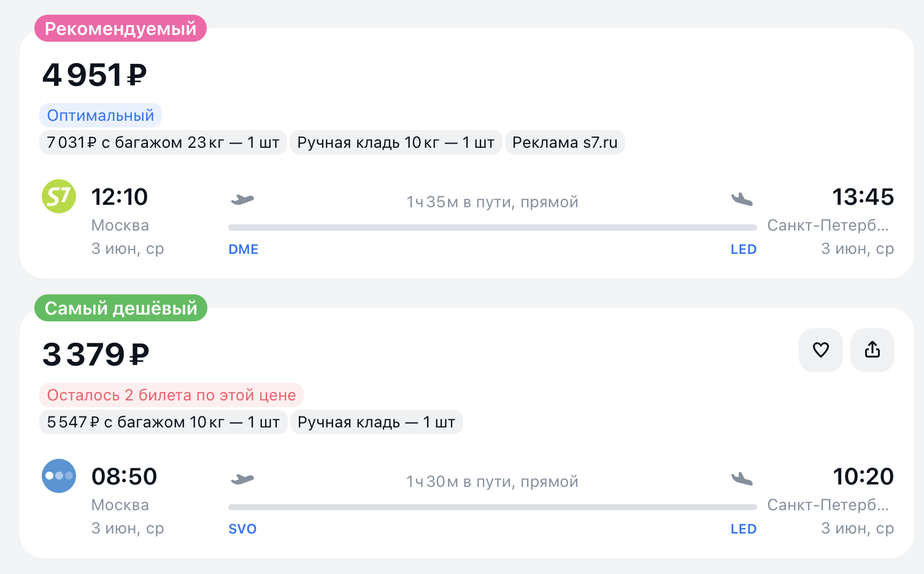
Task: Add the 3 379 ₽ ticket to favorites
Action: click(x=820, y=350)
